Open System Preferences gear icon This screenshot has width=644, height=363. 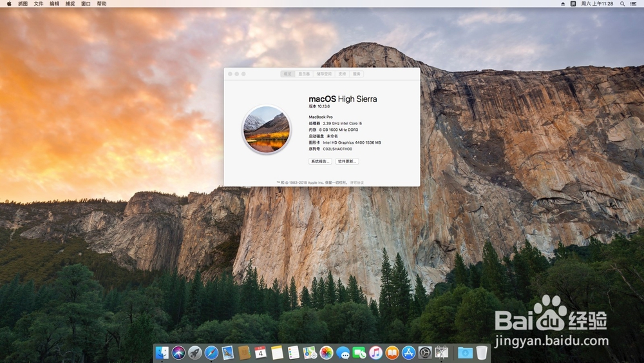click(x=424, y=352)
